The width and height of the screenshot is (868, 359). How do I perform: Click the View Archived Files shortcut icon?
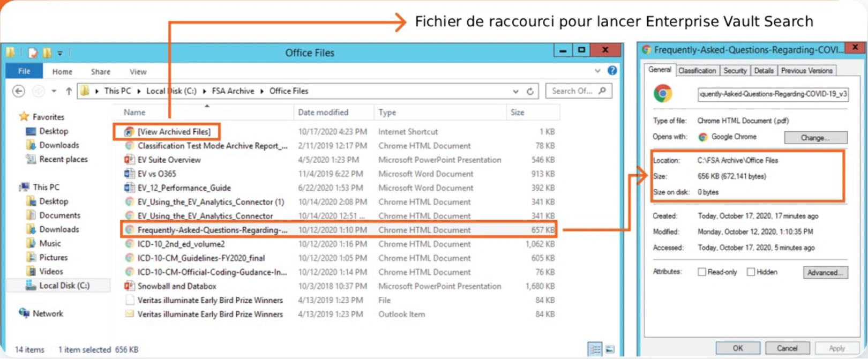pyautogui.click(x=129, y=132)
